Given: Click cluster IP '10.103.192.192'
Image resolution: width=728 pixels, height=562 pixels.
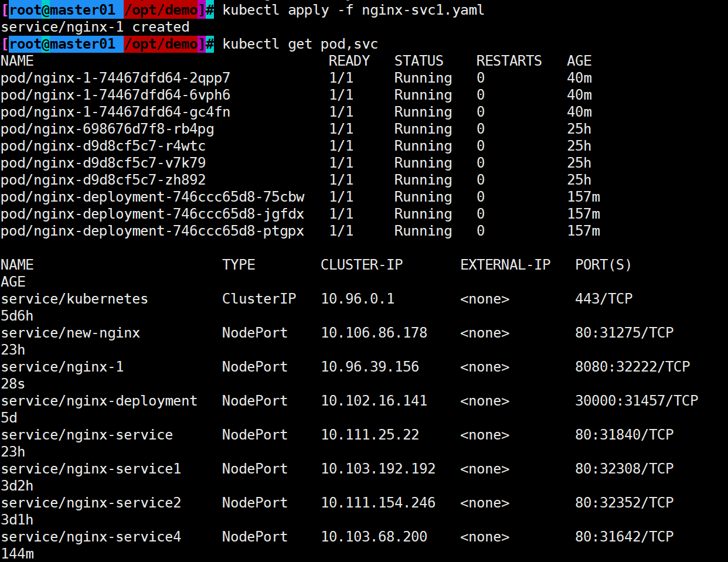Looking at the screenshot, I should coord(378,469).
